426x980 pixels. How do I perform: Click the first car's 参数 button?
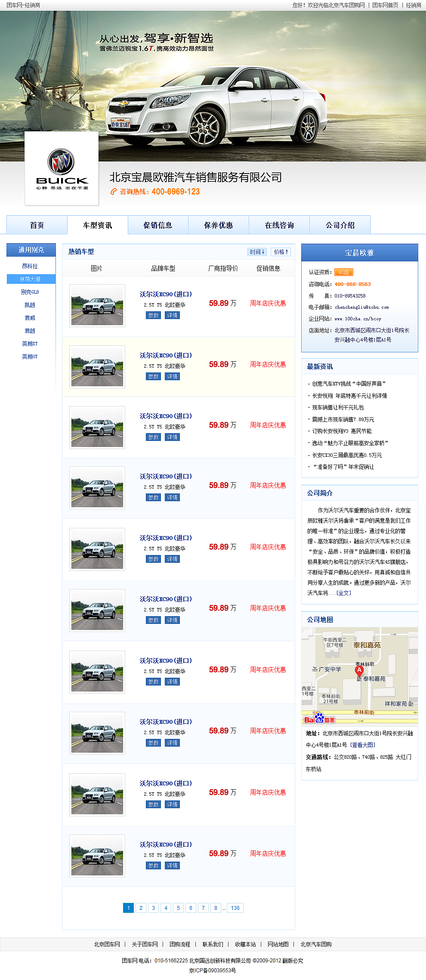(x=154, y=315)
